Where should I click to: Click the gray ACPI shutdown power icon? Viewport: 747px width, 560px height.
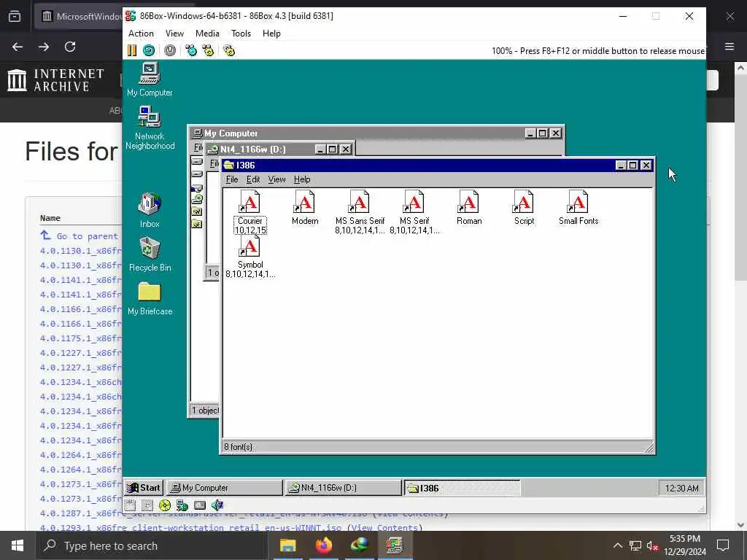tap(169, 50)
